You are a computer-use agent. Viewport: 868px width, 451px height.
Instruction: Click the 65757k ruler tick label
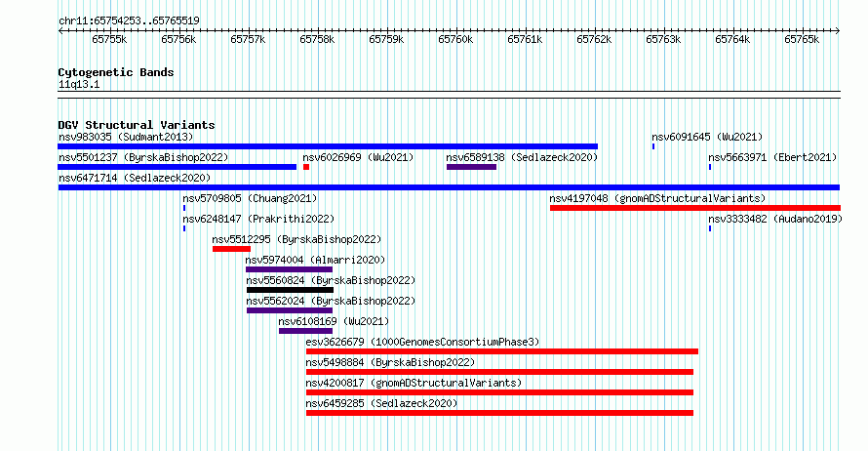248,39
